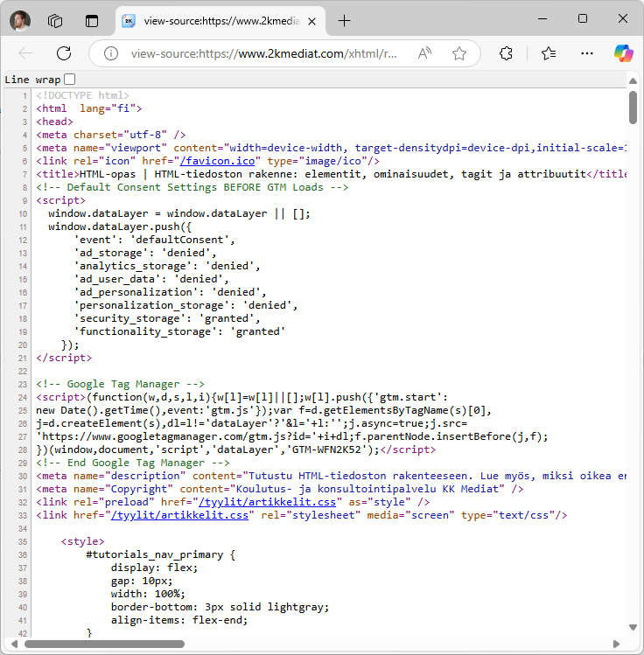Open the workspaces icon

55,20
